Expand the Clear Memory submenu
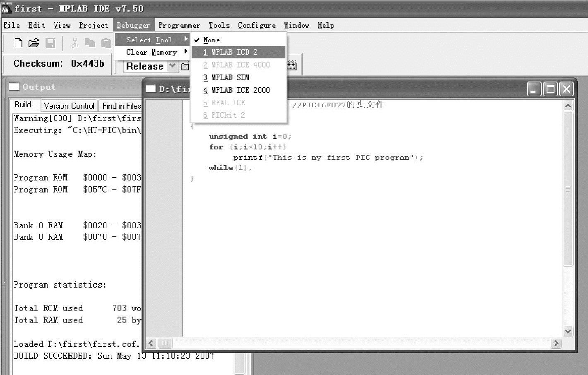The image size is (588, 375). (151, 53)
